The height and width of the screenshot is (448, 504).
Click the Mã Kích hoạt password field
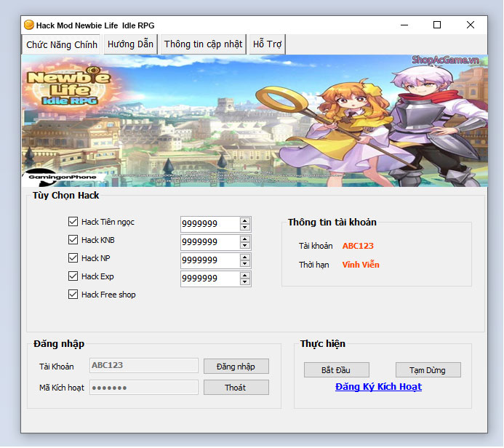click(x=143, y=388)
